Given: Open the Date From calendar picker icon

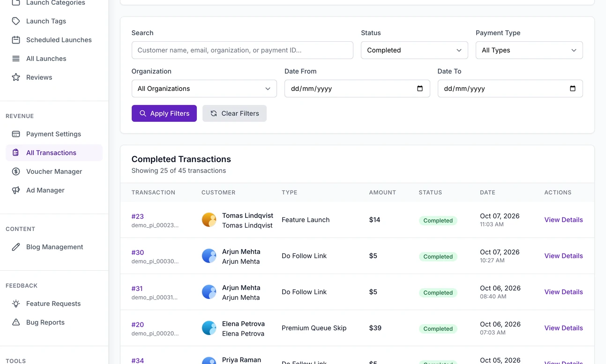Looking at the screenshot, I should click(420, 89).
